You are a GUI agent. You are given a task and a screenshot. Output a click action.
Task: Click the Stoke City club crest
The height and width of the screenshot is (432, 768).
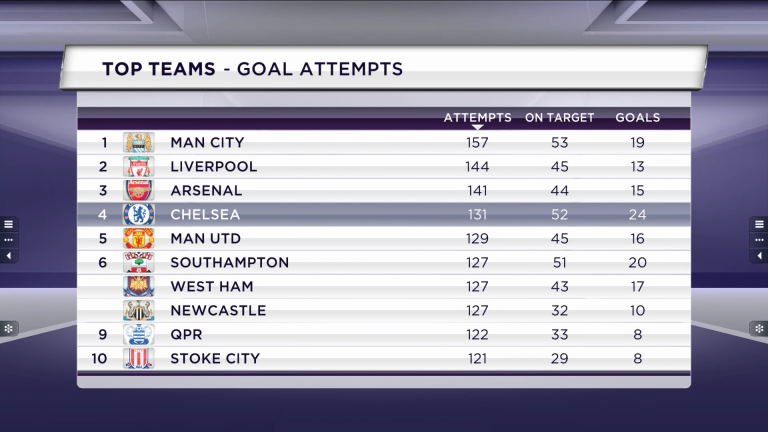click(x=139, y=359)
